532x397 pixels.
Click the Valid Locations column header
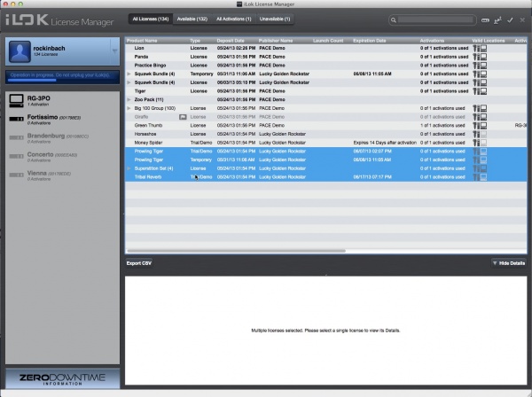tap(489, 41)
